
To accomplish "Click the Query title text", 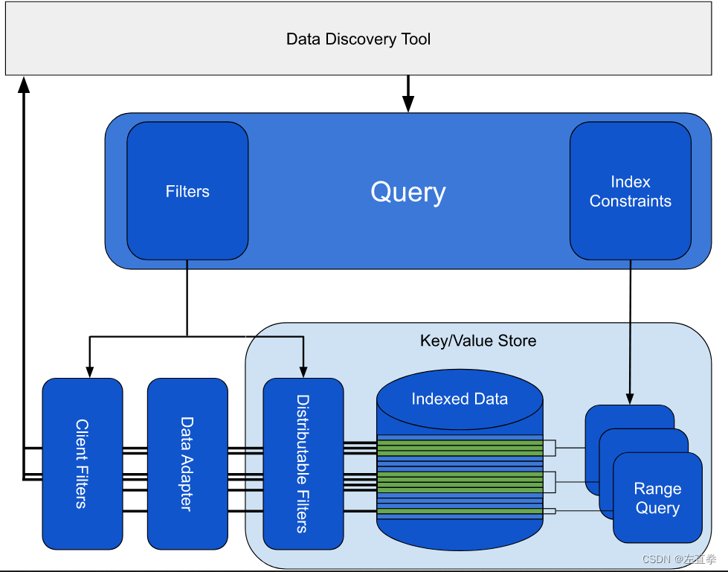I will 408,192.
